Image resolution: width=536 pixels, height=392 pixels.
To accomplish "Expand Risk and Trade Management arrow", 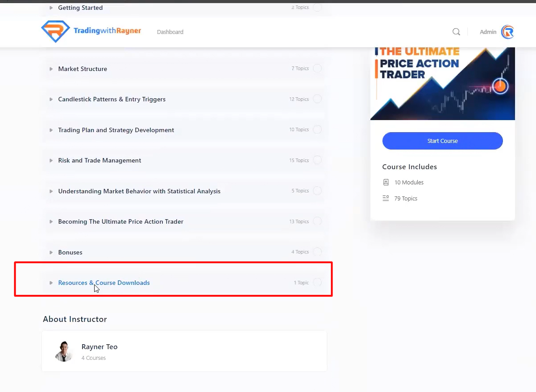I will [x=51, y=160].
